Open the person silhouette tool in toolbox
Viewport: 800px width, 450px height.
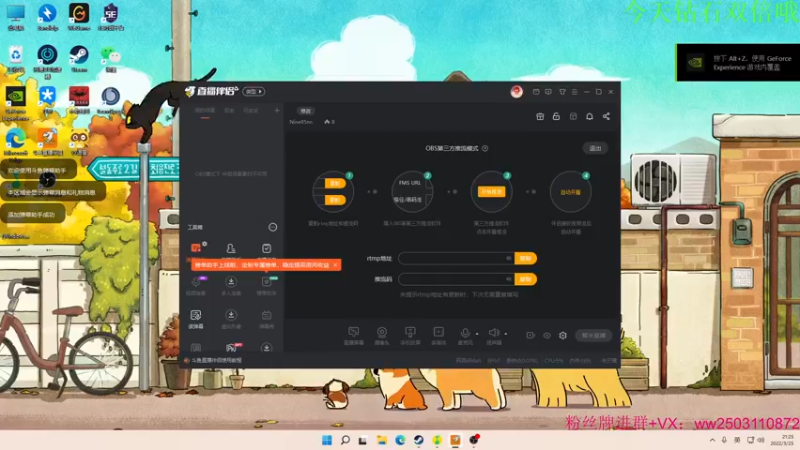point(231,248)
